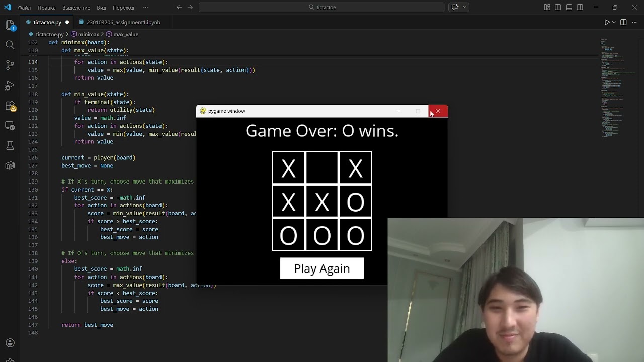Viewport: 644px width, 362px height.
Task: Split the editor to the right
Action: click(x=623, y=22)
